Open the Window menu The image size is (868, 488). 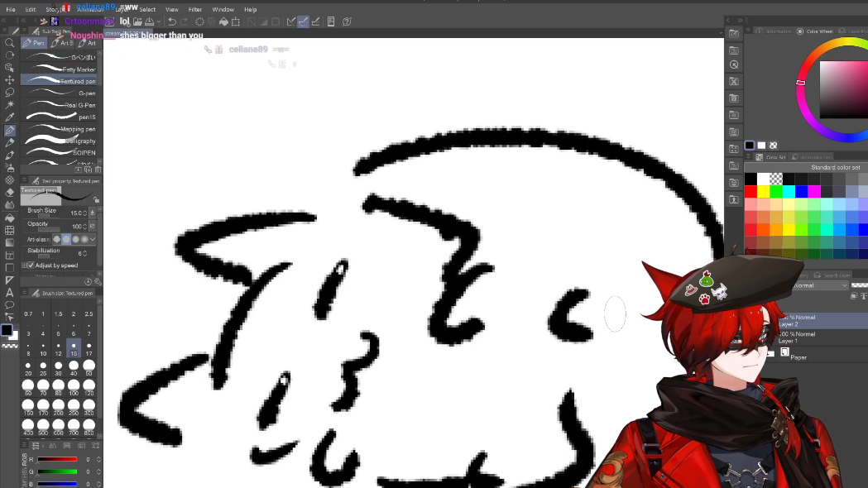[x=223, y=9]
